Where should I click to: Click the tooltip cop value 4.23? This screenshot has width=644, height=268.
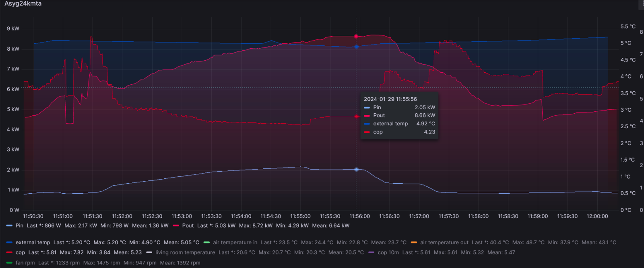(429, 132)
